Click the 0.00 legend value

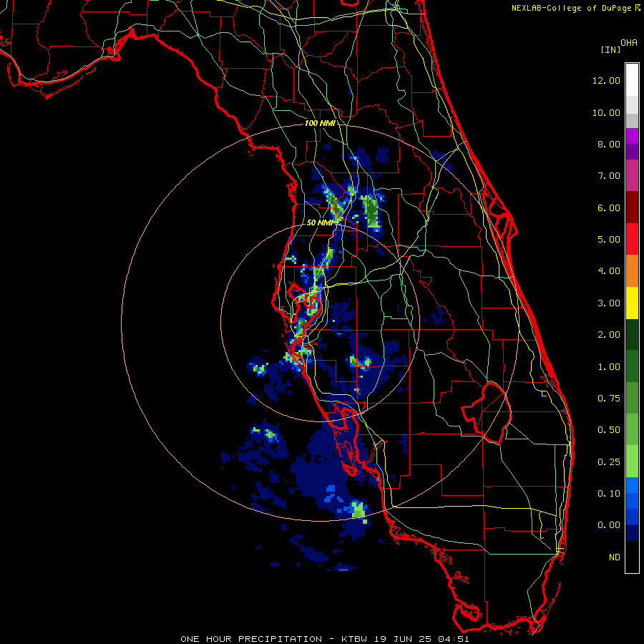click(x=609, y=525)
